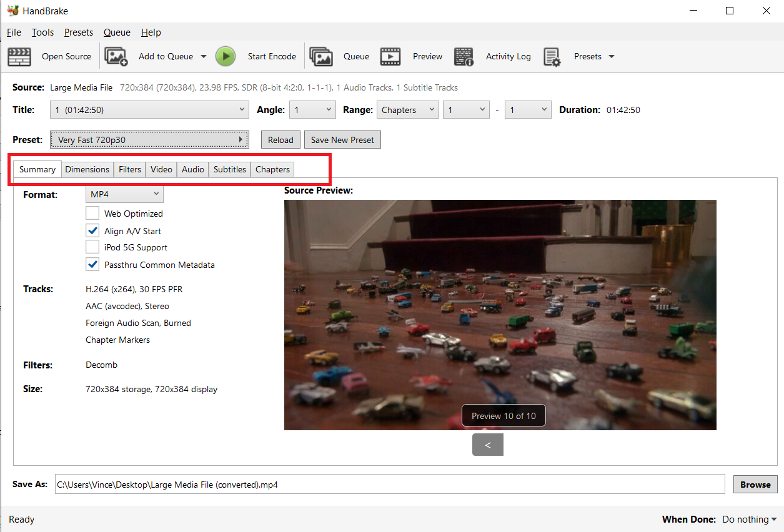Open the Angle dropdown
Screen dimensions: 784x532
[x=312, y=109]
